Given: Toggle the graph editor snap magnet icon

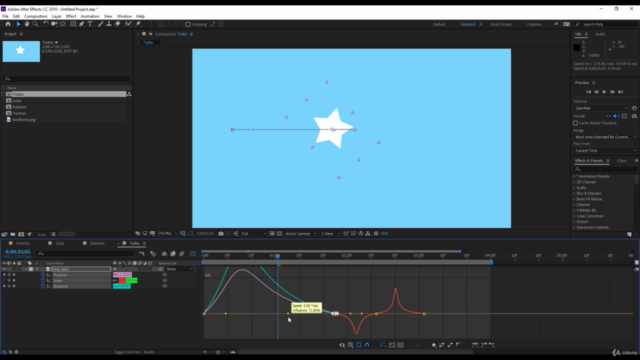Looking at the screenshot, I should pos(367,345).
